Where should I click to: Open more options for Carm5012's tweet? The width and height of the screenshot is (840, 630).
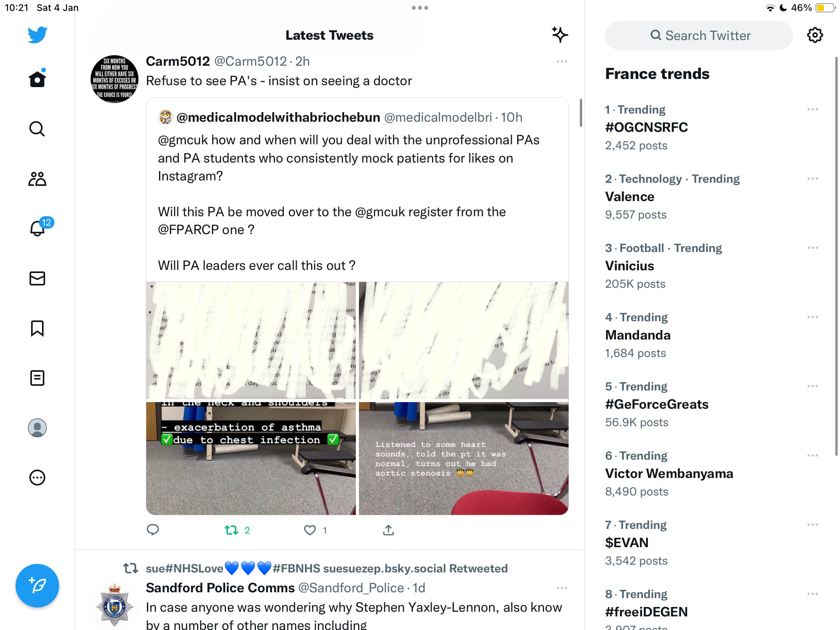coord(562,61)
